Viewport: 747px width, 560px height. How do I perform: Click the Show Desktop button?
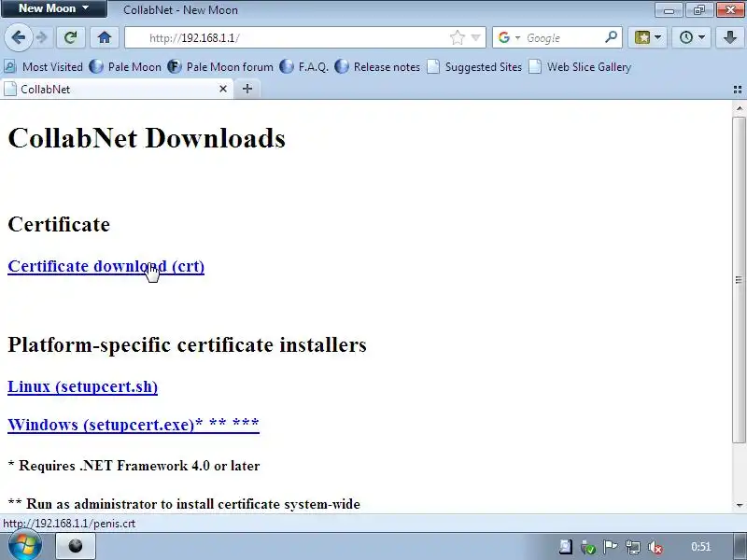click(740, 547)
